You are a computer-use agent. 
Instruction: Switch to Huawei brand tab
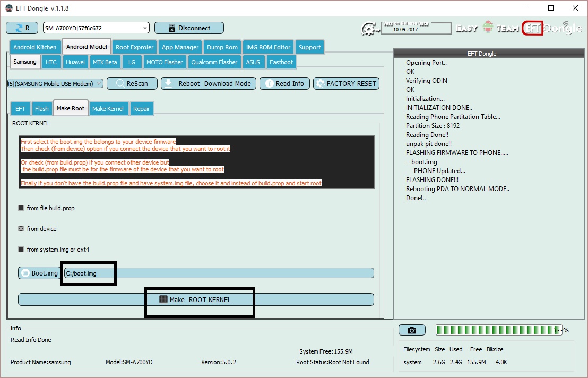[75, 62]
